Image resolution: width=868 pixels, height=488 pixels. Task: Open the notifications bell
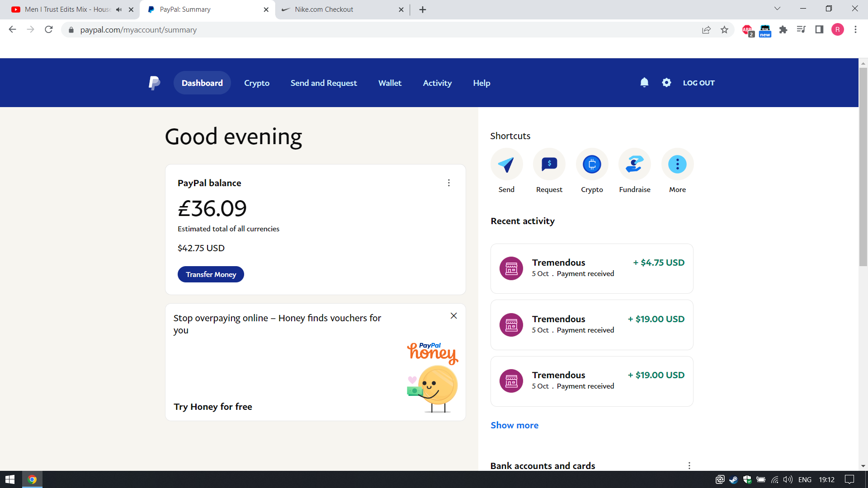644,83
